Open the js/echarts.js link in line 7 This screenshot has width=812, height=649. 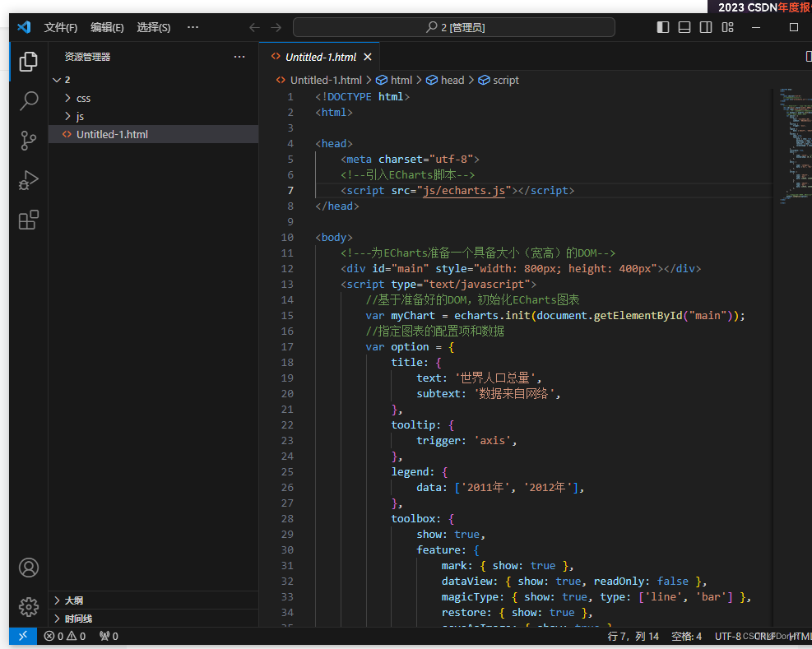463,191
